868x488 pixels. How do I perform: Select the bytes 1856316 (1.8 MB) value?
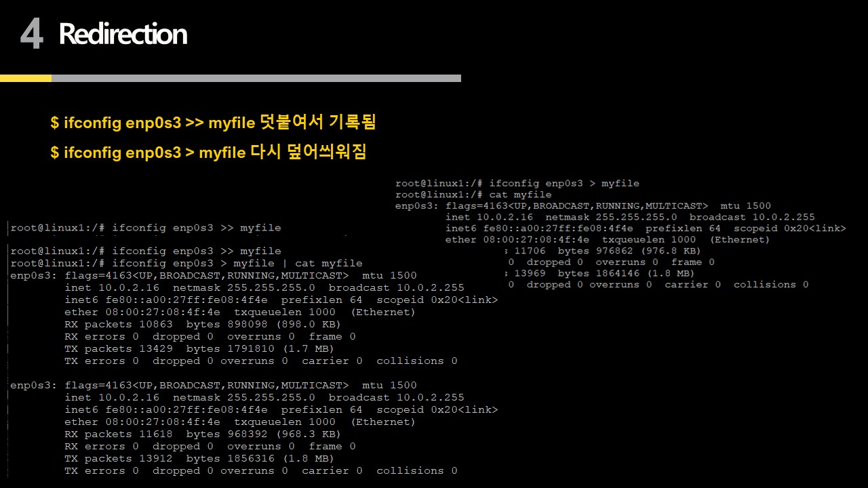(x=260, y=458)
